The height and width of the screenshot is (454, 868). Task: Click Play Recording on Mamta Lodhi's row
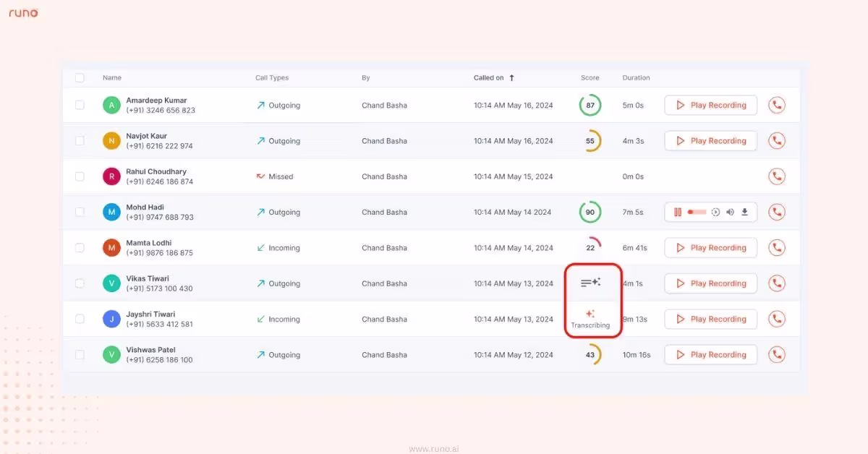point(710,247)
